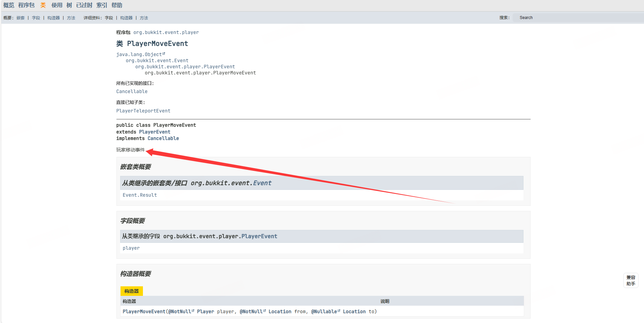
Task: Open the 树 class hierarchy page
Action: click(69, 5)
